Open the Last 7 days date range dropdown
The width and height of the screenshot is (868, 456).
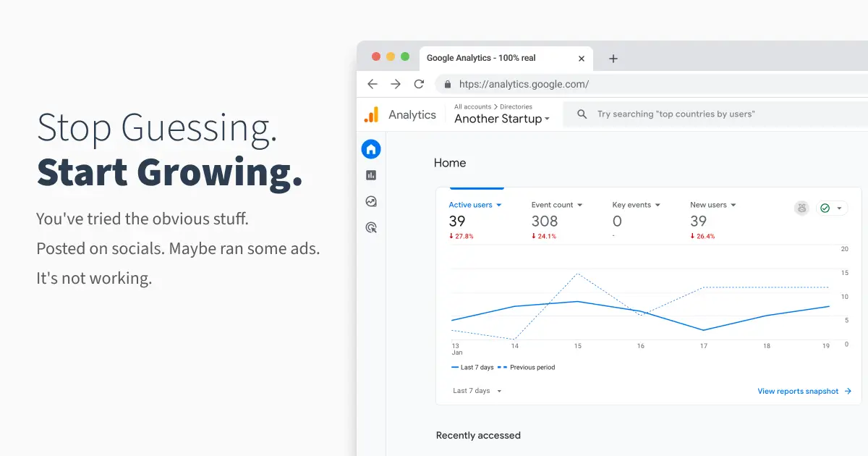(477, 391)
